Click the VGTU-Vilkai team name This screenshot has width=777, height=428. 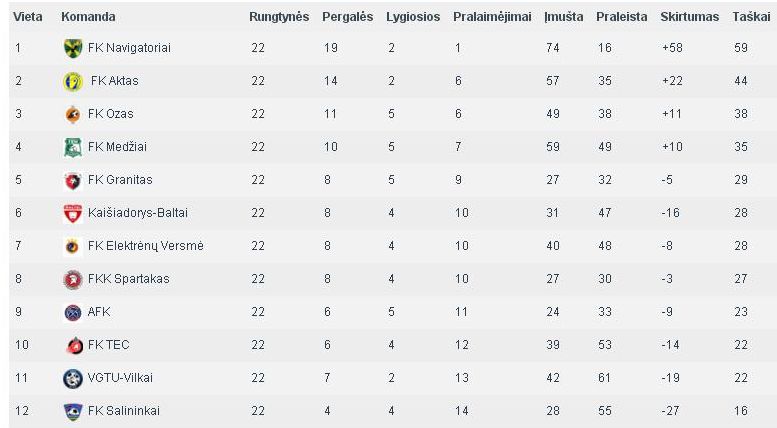click(x=120, y=378)
